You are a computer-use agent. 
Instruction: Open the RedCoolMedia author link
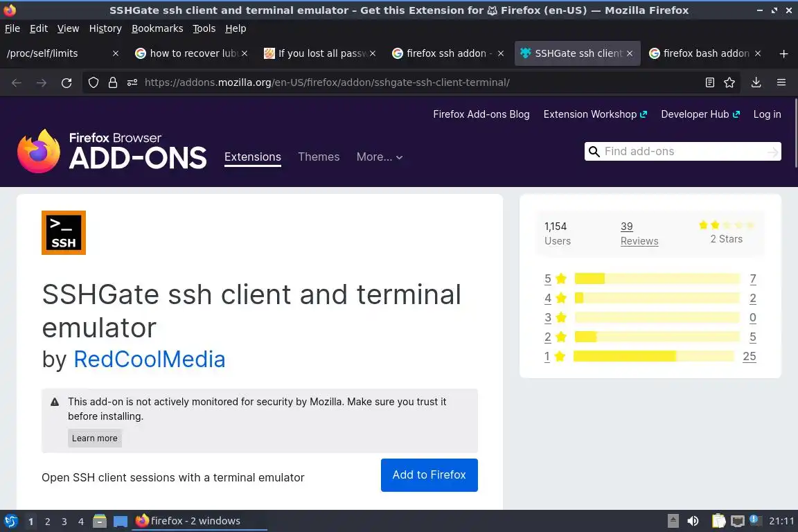(149, 360)
